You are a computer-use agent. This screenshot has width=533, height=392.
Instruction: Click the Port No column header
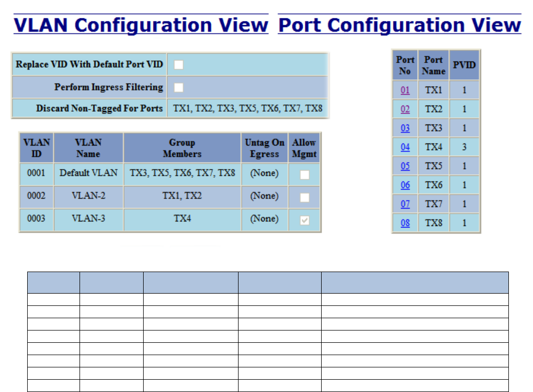pos(405,65)
